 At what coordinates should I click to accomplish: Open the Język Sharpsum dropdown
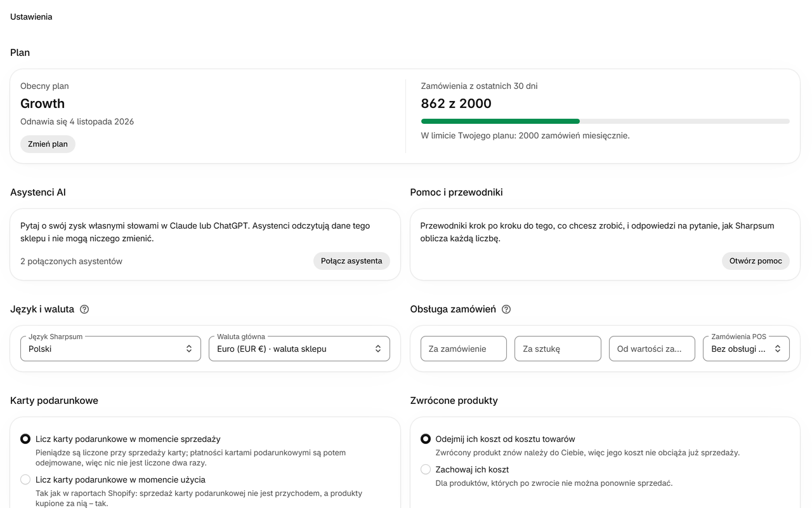pyautogui.click(x=110, y=349)
